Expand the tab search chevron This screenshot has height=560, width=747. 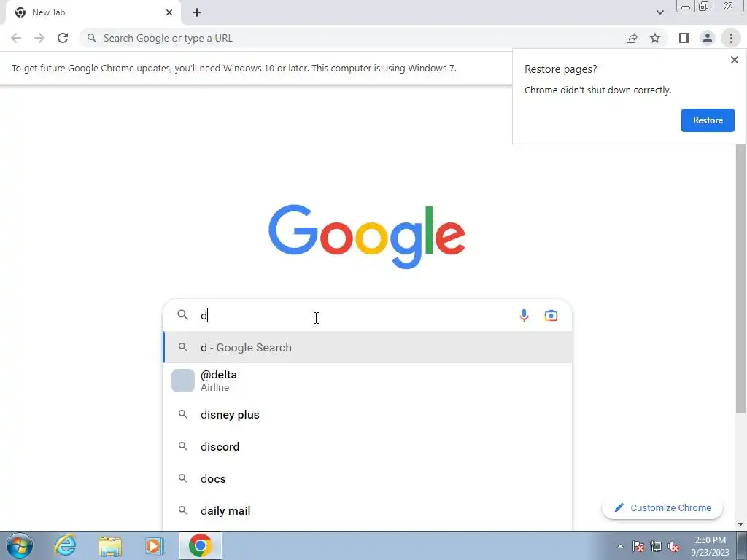[x=659, y=12]
